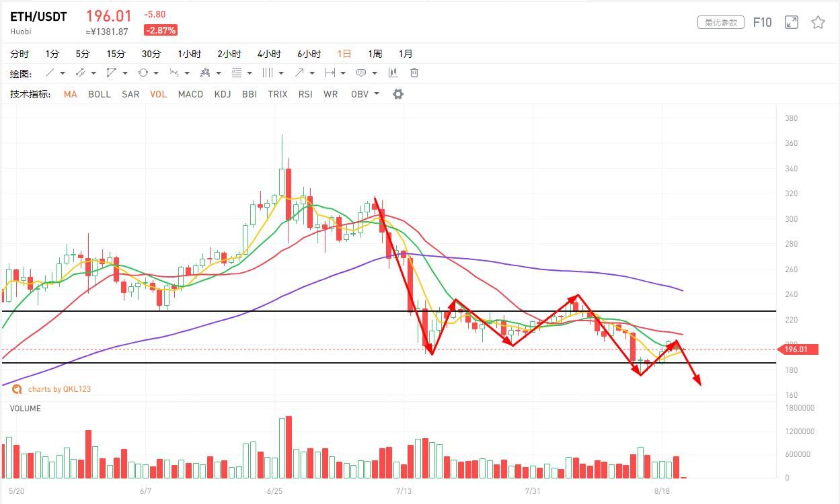
Task: Open the F10 info page
Action: click(x=762, y=22)
